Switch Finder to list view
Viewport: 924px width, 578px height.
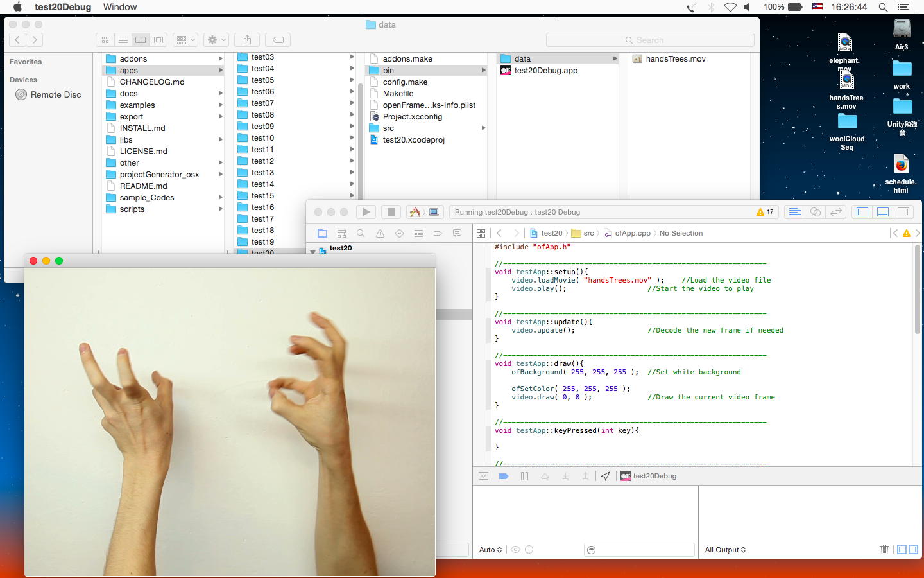pos(123,40)
